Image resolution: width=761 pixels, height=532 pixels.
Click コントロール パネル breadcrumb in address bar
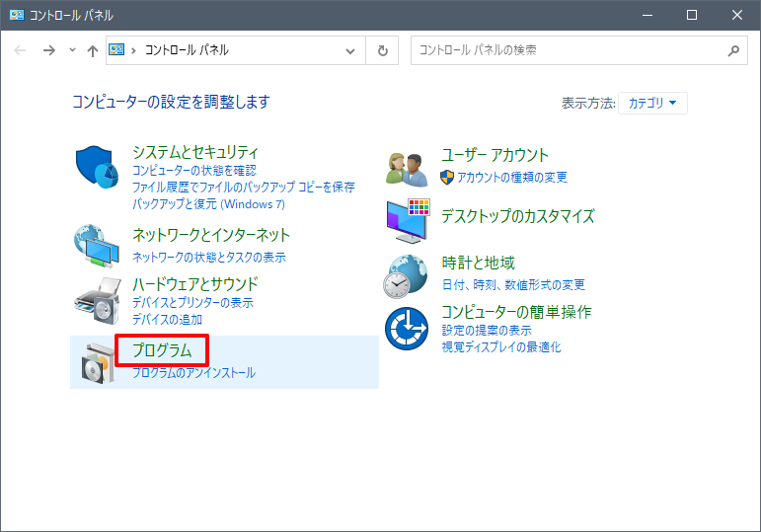(x=187, y=50)
